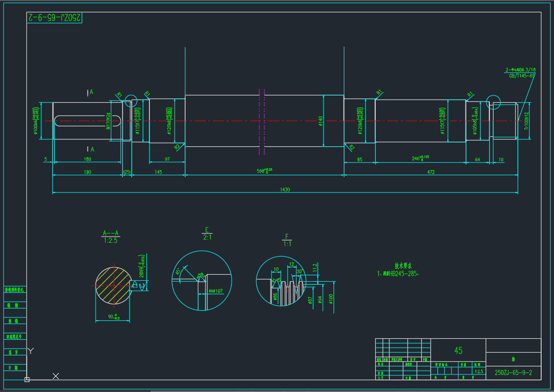Click the UCS origin square icon
Image resolution: width=554 pixels, height=392 pixels.
coord(27,379)
